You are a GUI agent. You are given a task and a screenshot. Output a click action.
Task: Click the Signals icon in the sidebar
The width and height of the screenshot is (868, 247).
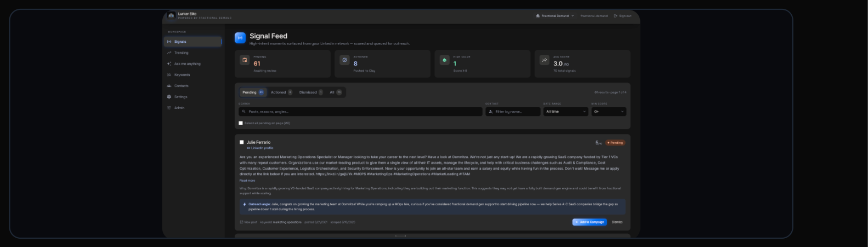[x=169, y=42]
